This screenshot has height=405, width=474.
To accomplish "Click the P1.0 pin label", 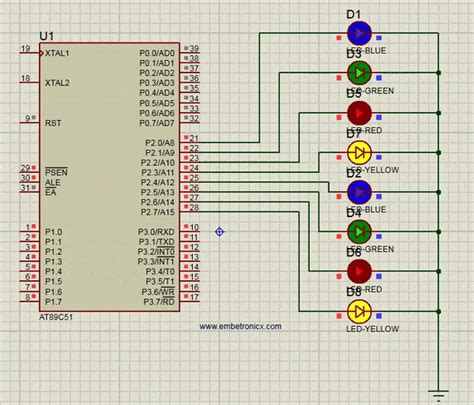I will pyautogui.click(x=53, y=232).
